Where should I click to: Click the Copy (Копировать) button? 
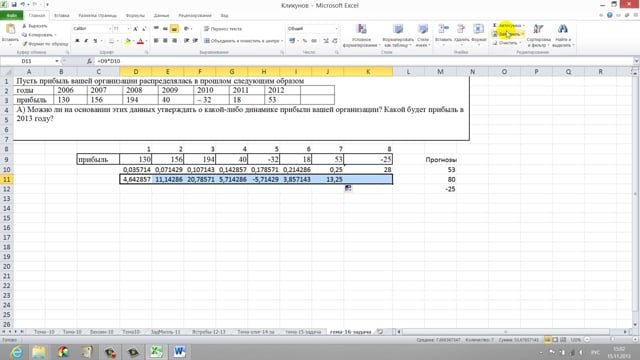tap(39, 35)
